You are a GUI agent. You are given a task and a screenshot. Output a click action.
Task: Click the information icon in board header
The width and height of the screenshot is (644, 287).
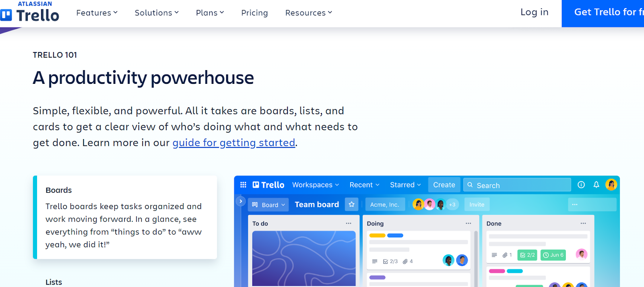point(581,185)
